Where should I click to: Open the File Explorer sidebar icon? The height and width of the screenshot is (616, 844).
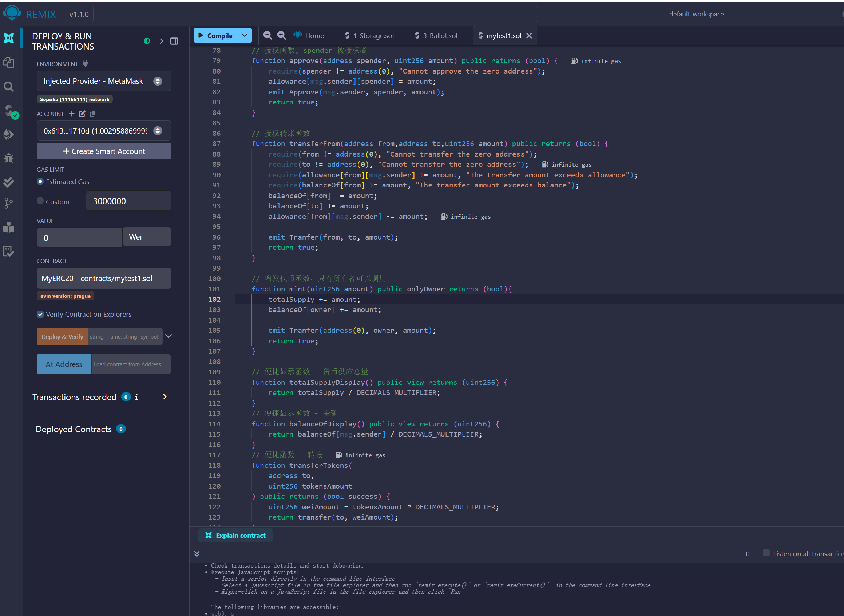[9, 62]
